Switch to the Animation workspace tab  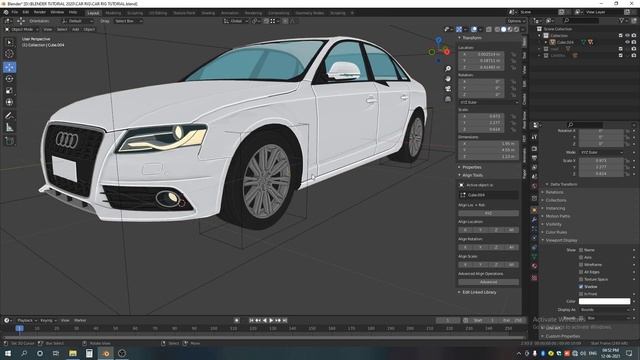pyautogui.click(x=230, y=13)
